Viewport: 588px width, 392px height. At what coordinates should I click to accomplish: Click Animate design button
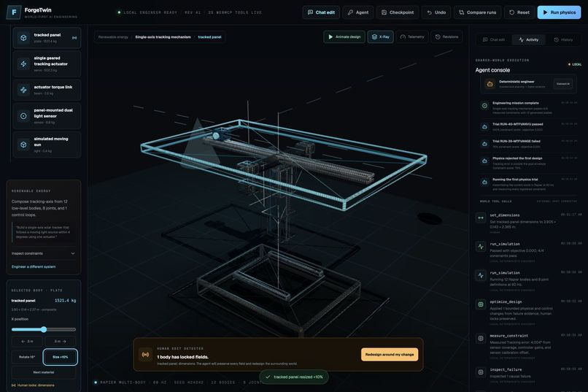[x=344, y=36]
